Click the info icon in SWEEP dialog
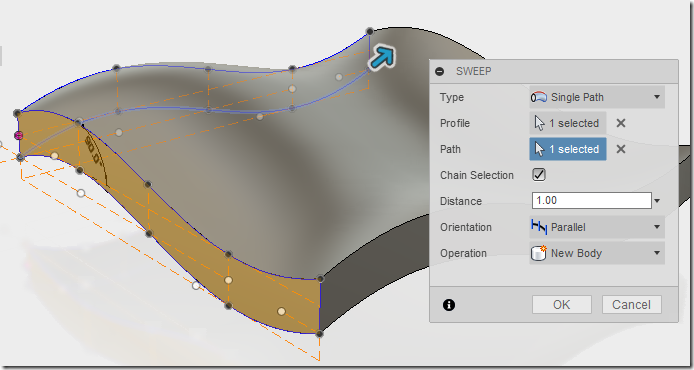The width and height of the screenshot is (694, 370). click(x=449, y=304)
